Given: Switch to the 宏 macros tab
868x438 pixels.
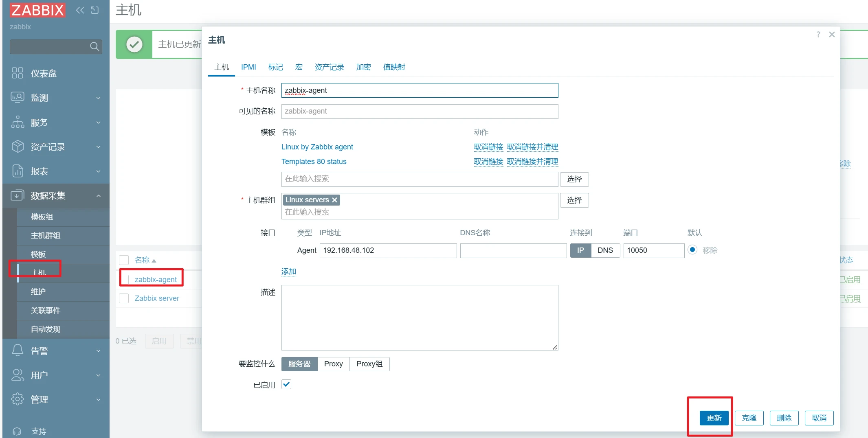Looking at the screenshot, I should pos(299,67).
